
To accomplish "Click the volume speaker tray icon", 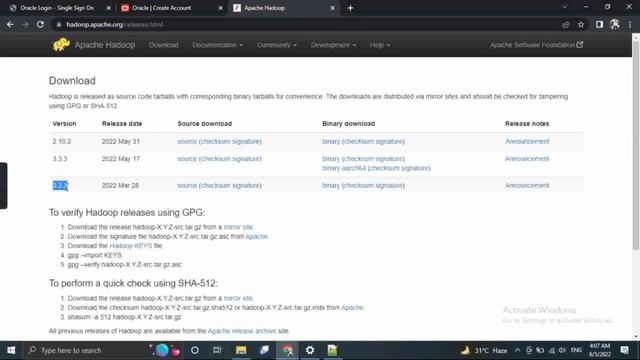I will tap(562, 350).
